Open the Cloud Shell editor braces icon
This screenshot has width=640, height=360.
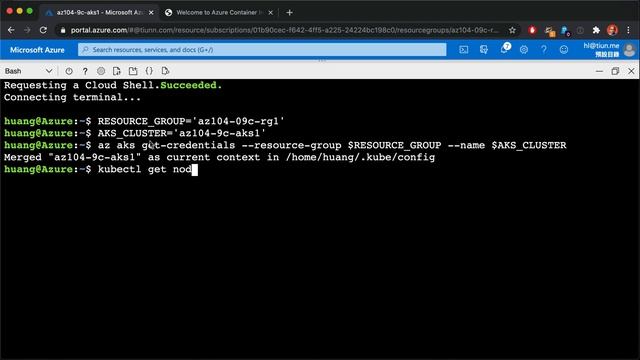tap(149, 71)
